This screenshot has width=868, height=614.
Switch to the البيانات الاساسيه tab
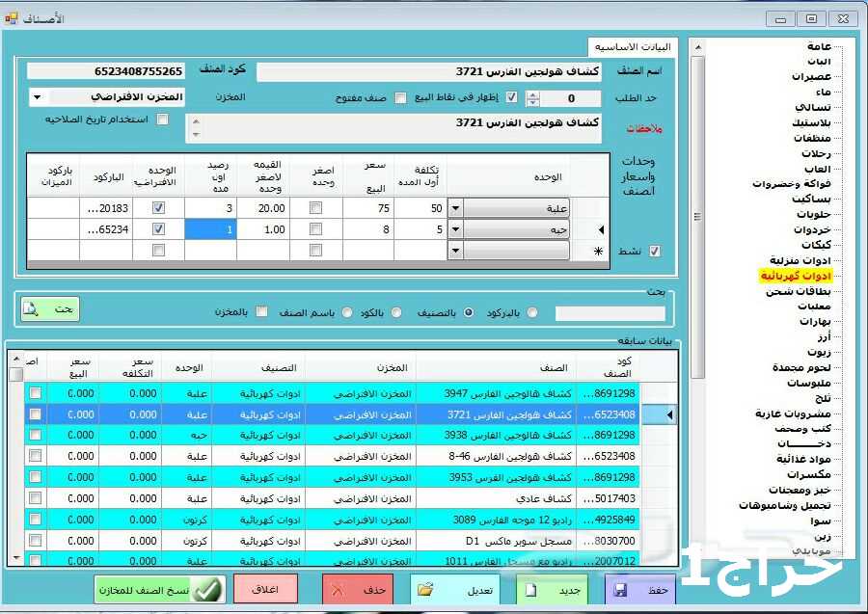click(633, 47)
